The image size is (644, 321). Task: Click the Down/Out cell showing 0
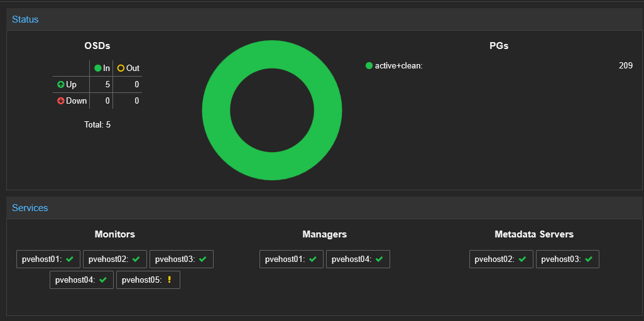(128, 101)
